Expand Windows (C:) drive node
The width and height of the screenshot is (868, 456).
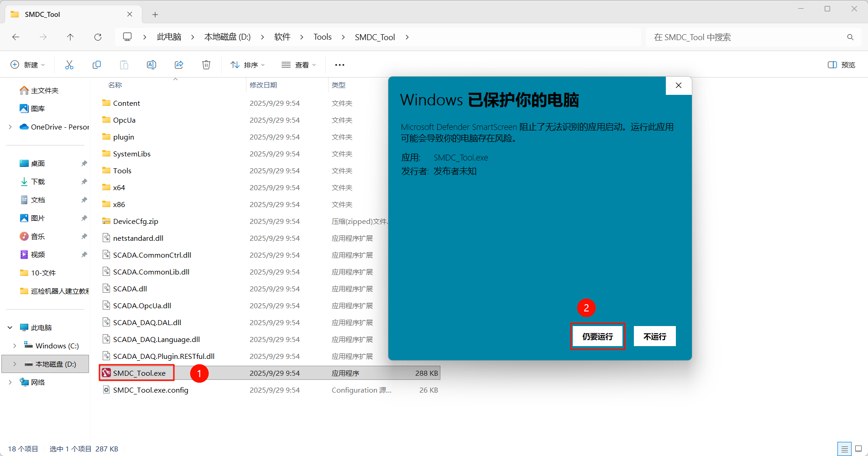point(15,346)
